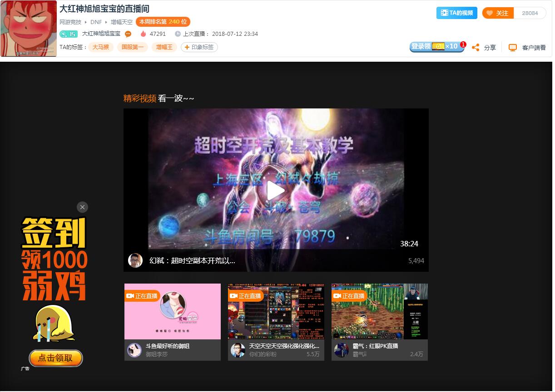Click the share icon
555x392 pixels.
point(476,47)
